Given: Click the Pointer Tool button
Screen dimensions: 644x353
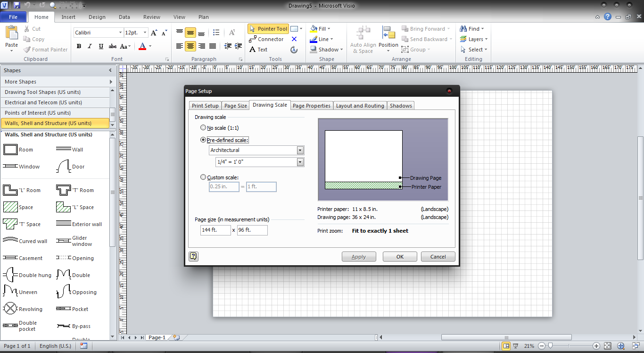Looking at the screenshot, I should 268,29.
